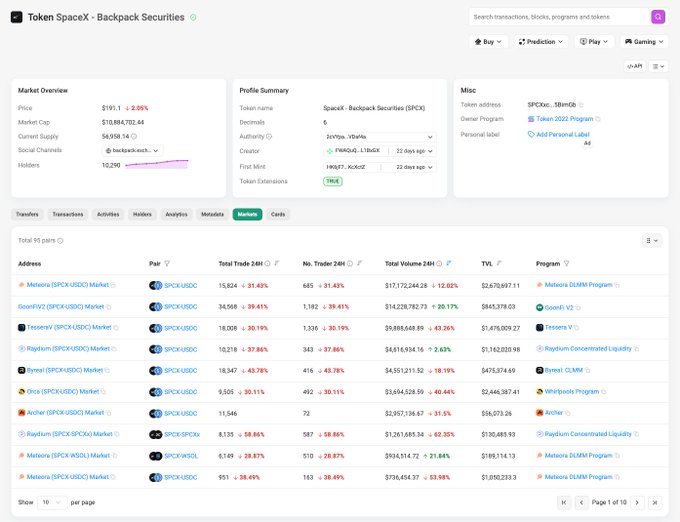The height and width of the screenshot is (522, 680).
Task: Click the purple search button
Action: (x=658, y=17)
